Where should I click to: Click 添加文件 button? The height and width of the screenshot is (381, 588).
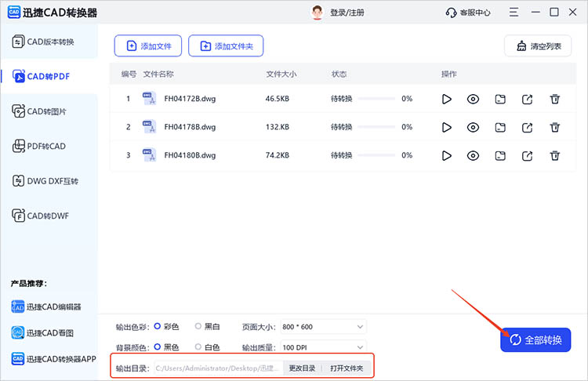148,45
